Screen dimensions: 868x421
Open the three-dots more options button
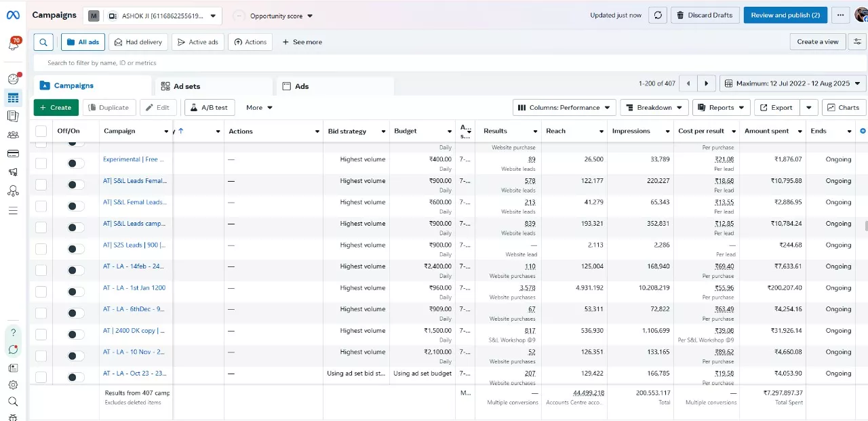840,16
